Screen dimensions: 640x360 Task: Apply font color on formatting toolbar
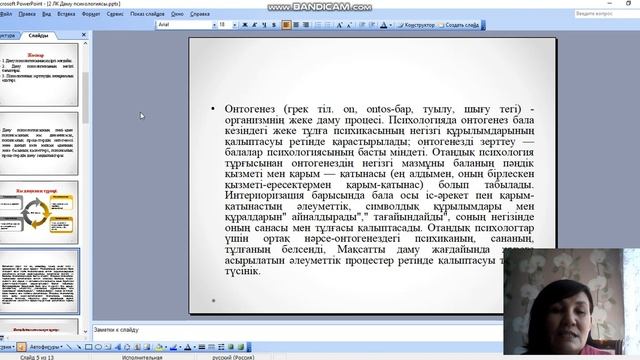click(383, 25)
